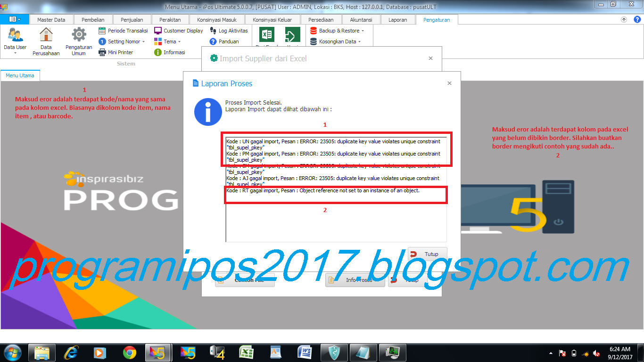
Task: Open Periode Transaksi calendar item
Action: (x=123, y=31)
